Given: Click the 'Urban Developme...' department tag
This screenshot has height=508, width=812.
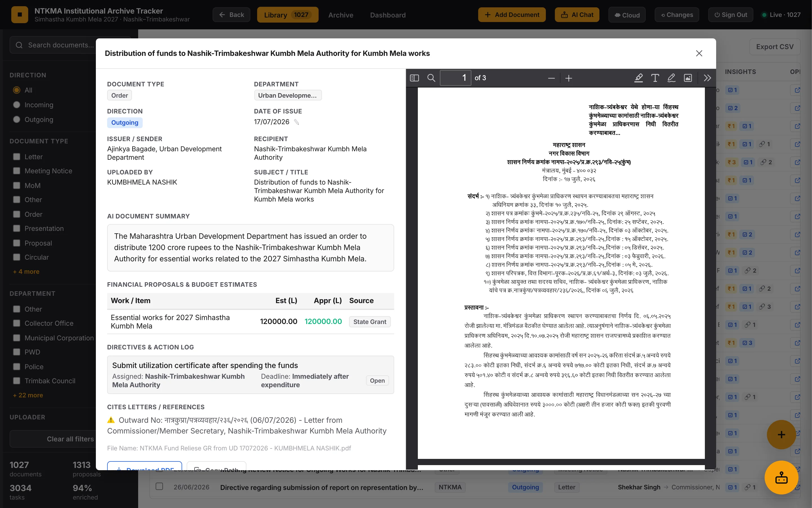Looking at the screenshot, I should (288, 95).
